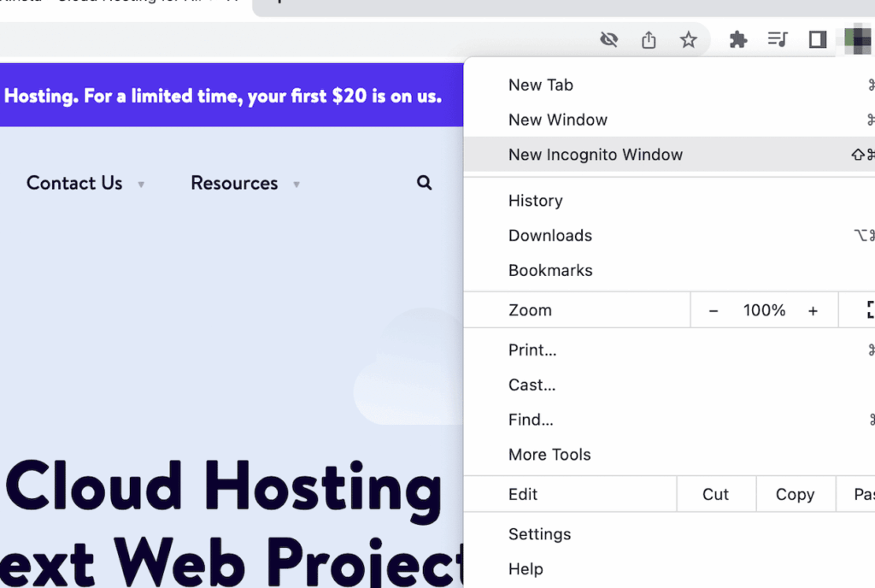Toggle the browser side panel icon

click(817, 39)
